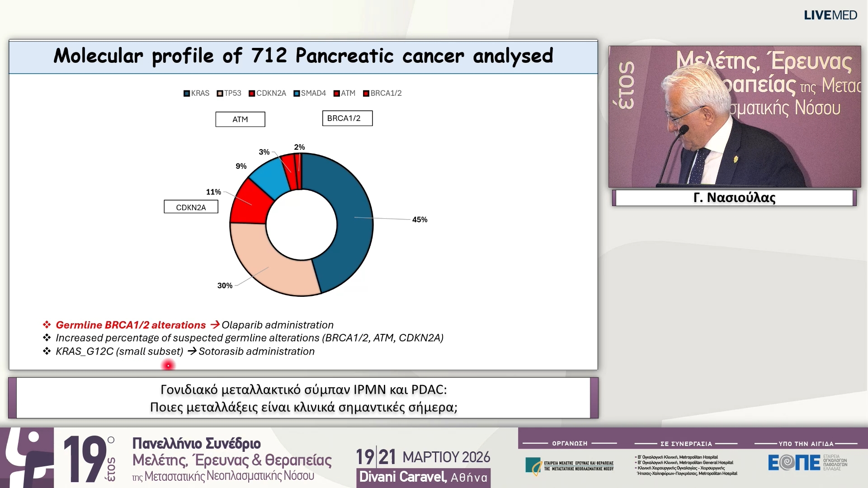Click the CDKN2A callout label box
Viewport: 868px width, 488px height.
(191, 207)
